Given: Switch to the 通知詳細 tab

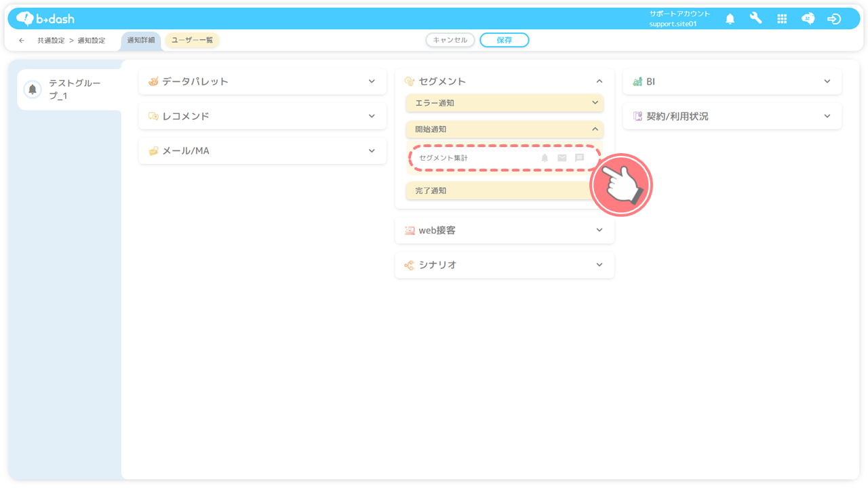Looking at the screenshot, I should click(141, 41).
